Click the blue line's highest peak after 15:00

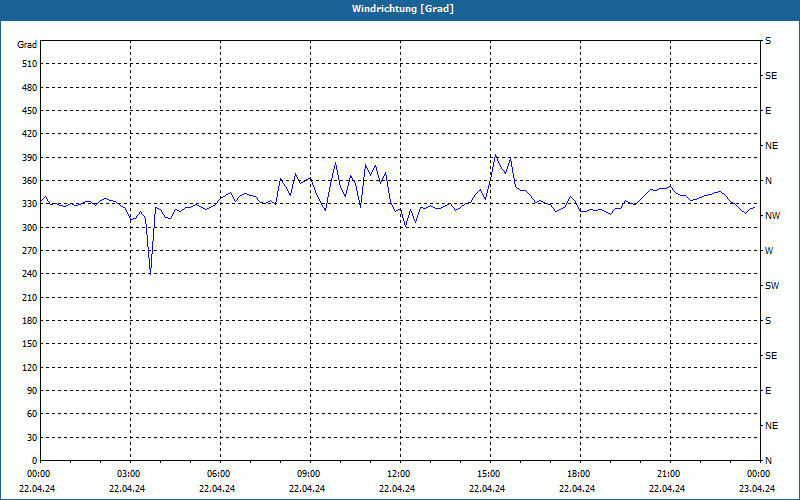coord(495,155)
